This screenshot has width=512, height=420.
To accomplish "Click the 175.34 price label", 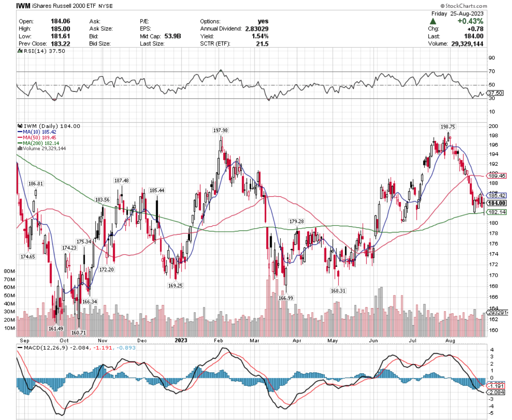I will click(84, 241).
